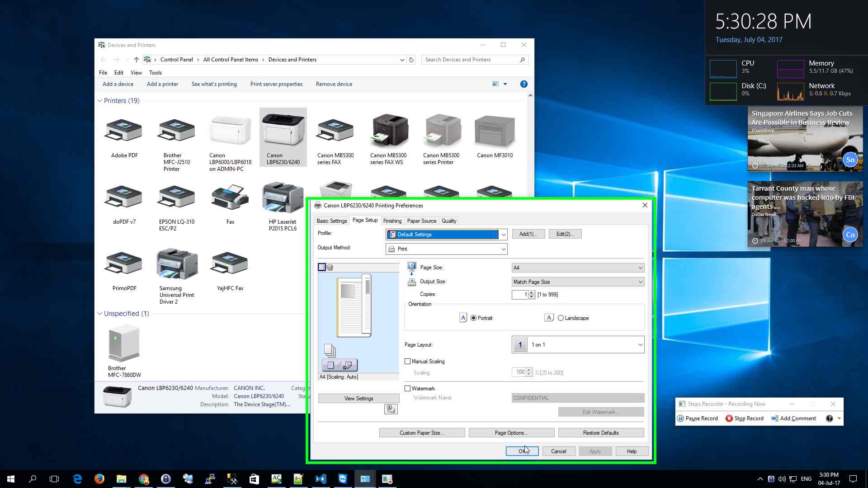Open Visual Studio Code from taskbar
This screenshot has height=488, width=868.
pyautogui.click(x=321, y=479)
